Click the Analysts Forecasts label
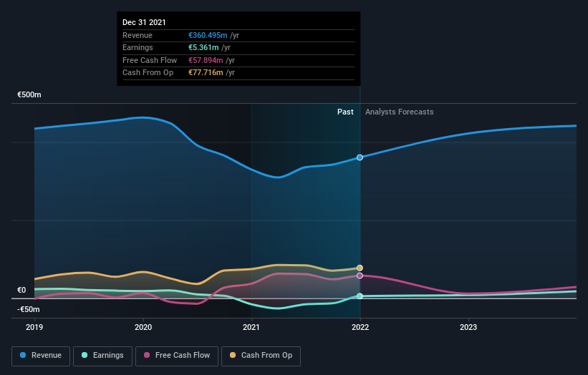 pyautogui.click(x=400, y=112)
